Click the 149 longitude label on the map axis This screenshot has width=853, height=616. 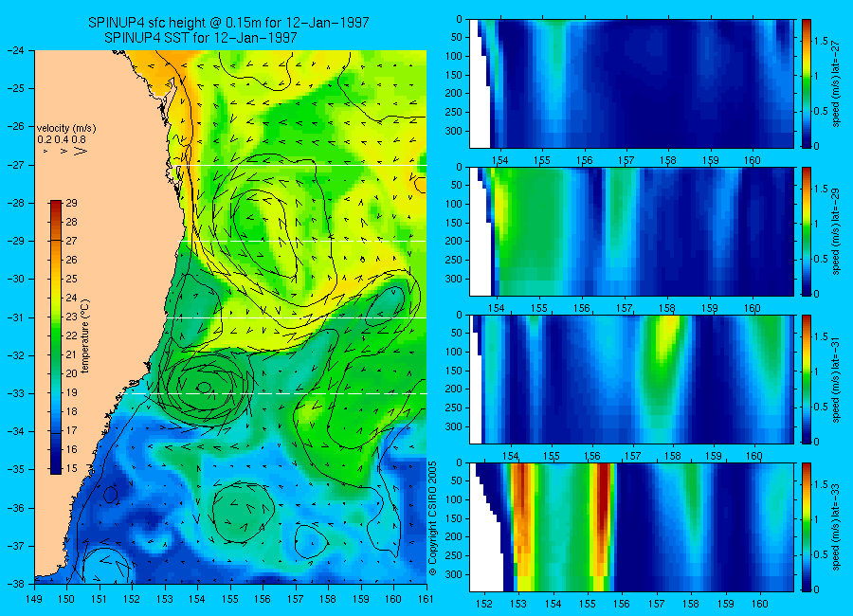click(x=34, y=599)
